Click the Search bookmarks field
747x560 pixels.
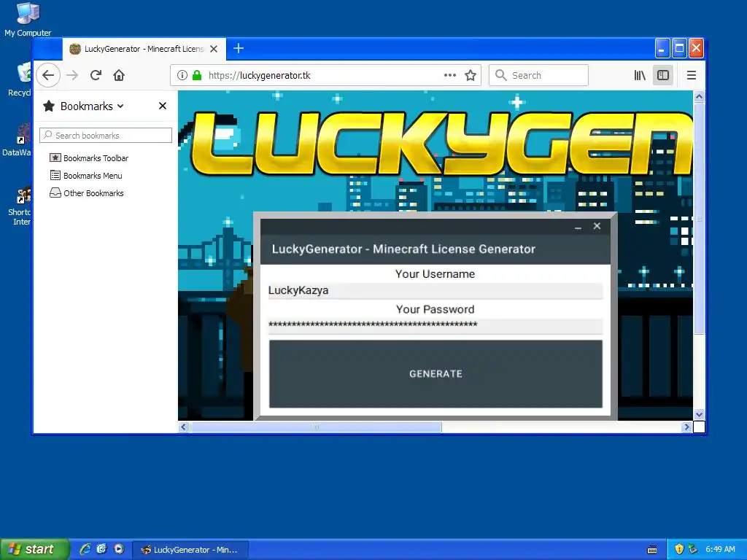106,135
